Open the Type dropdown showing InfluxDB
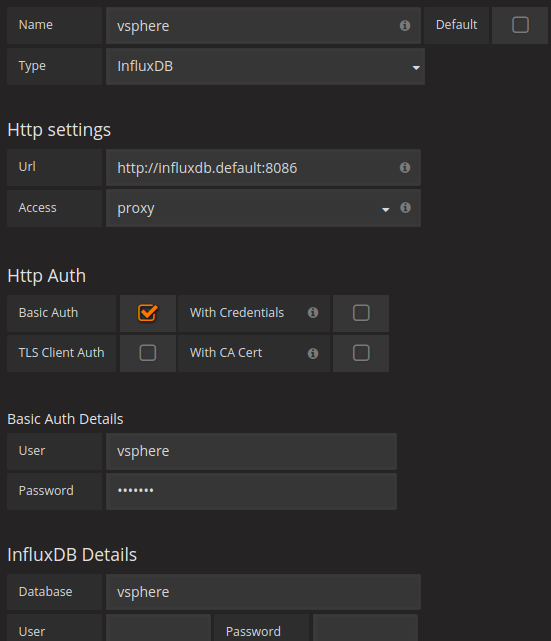 coord(265,67)
